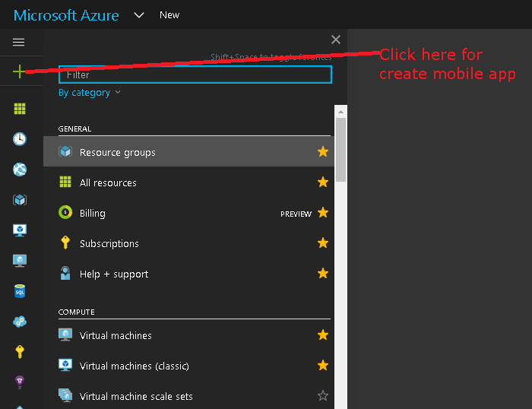The image size is (532, 409).
Task: Click the Filter search field
Action: (x=195, y=75)
